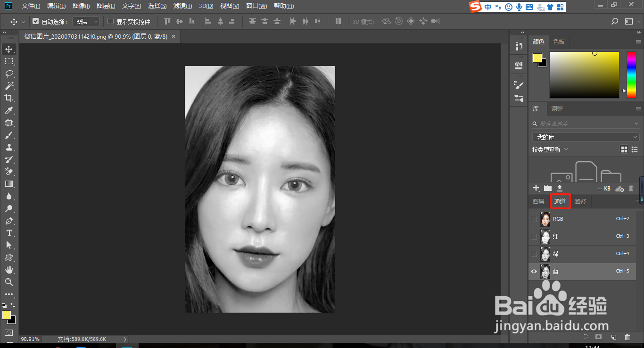This screenshot has width=644, height=348.
Task: Switch to list view in Libraries panel
Action: click(x=634, y=149)
